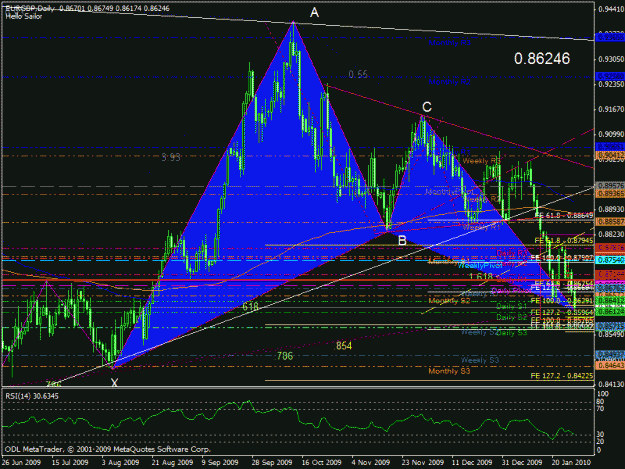Click the '11 Dec 2009' date label
Image resolution: width=625 pixels, height=469 pixels.
click(x=472, y=462)
